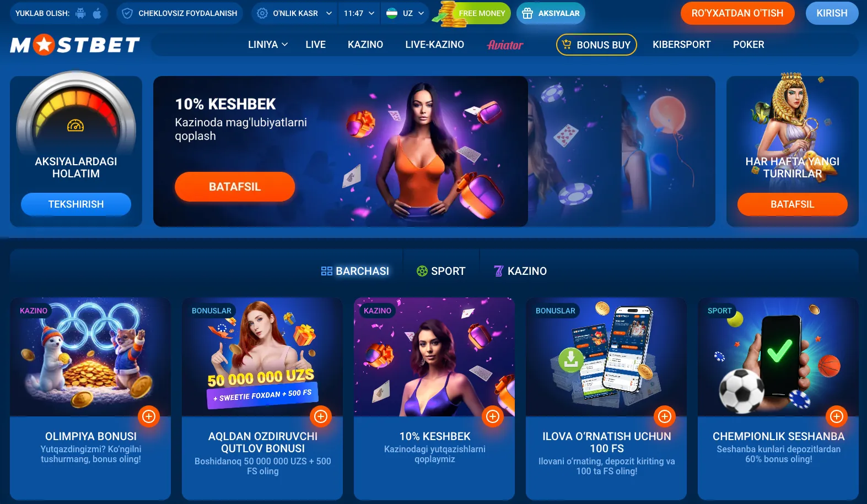Open the Bonus Buy menu item

click(x=596, y=45)
